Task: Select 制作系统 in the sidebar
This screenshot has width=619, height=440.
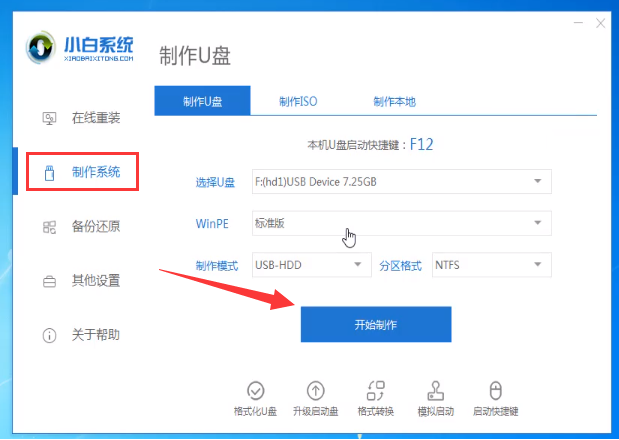Action: pyautogui.click(x=84, y=172)
